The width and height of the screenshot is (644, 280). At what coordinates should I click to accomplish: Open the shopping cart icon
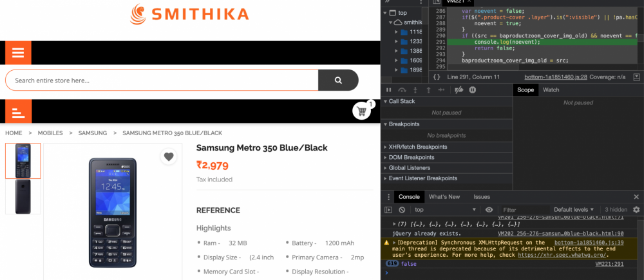(362, 111)
